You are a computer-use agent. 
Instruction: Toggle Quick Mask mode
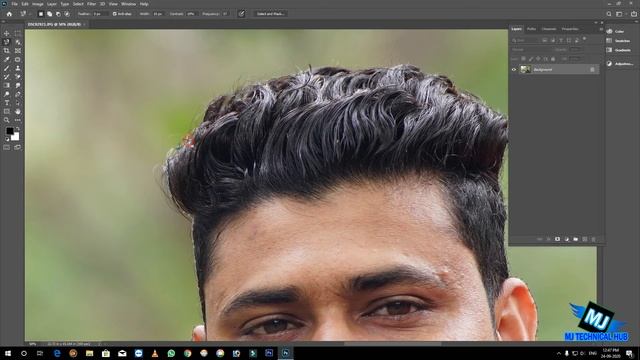pos(7,147)
